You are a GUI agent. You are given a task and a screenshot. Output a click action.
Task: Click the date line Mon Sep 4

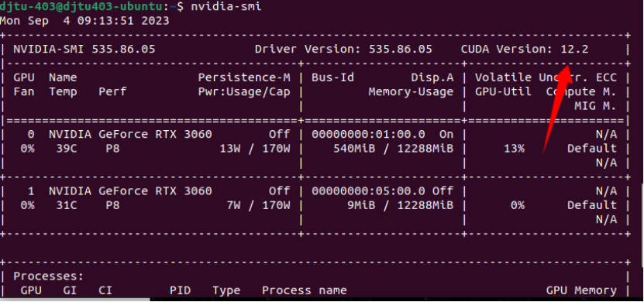click(84, 20)
